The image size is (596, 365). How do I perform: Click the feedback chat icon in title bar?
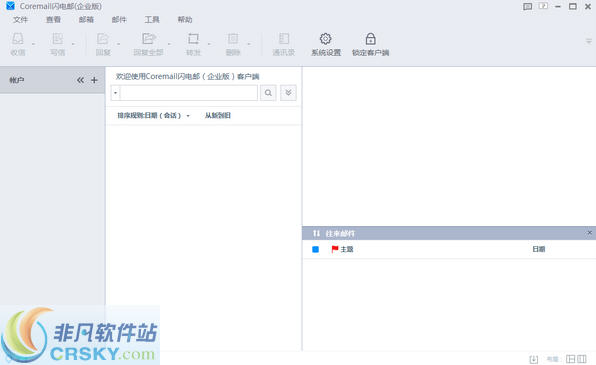click(528, 6)
